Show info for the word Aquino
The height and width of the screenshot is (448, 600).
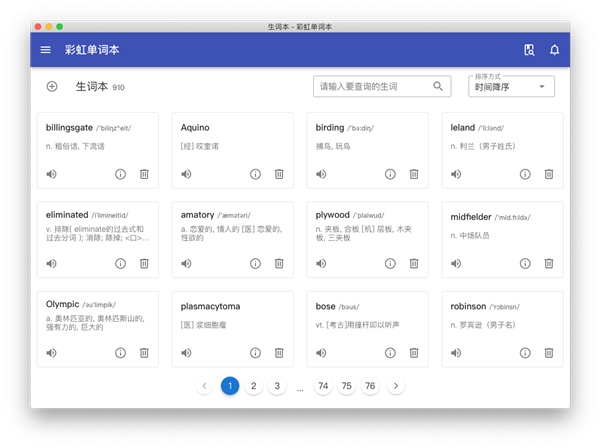click(255, 174)
